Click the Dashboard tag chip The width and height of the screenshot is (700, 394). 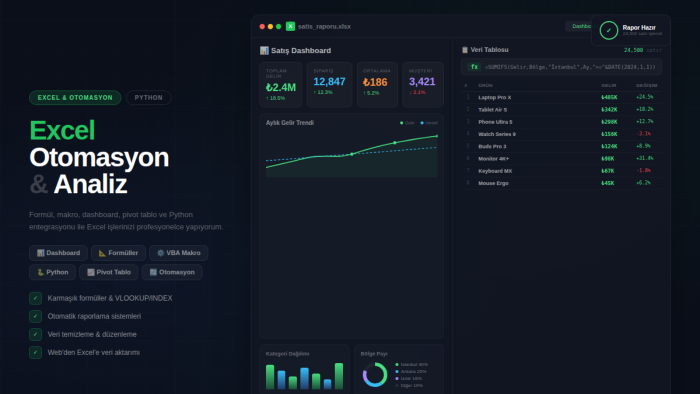pos(58,253)
